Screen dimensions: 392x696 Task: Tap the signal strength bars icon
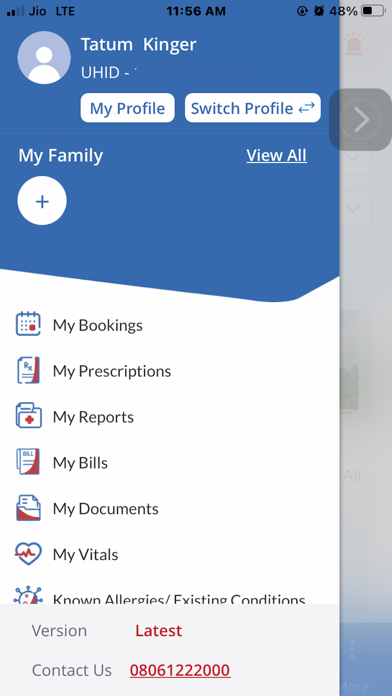[16, 11]
